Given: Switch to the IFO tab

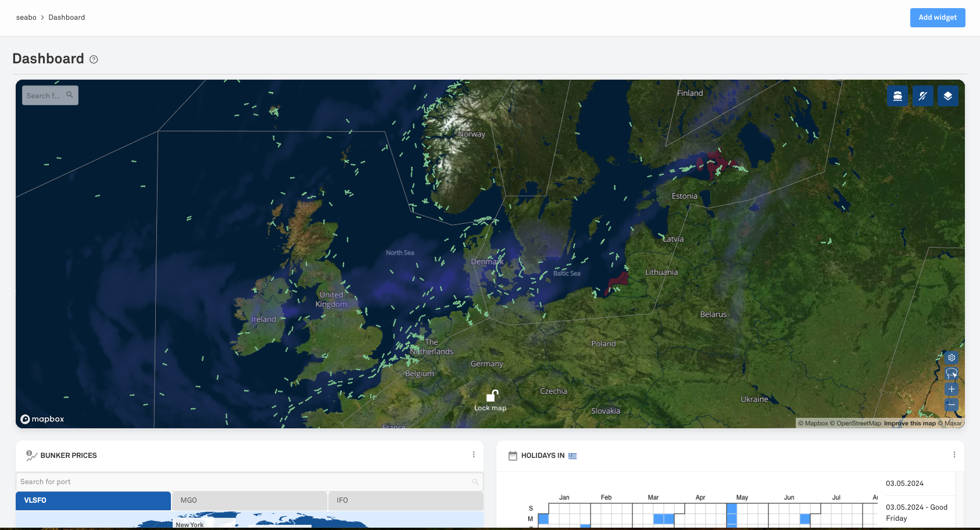Looking at the screenshot, I should click(405, 500).
